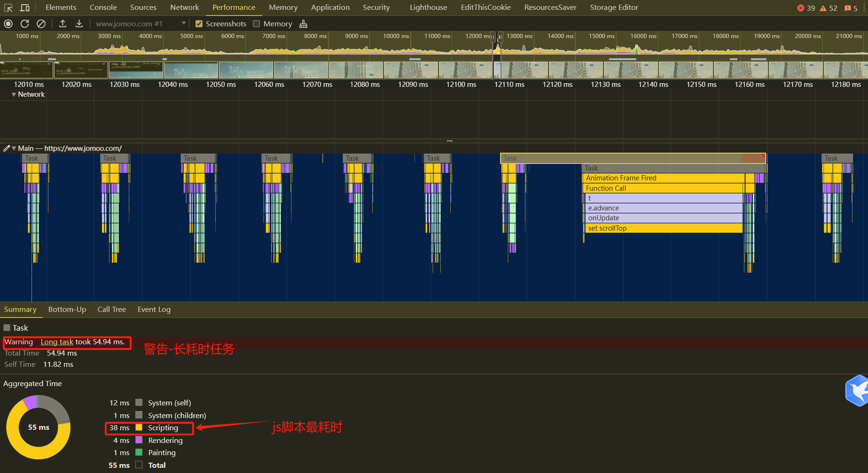Click the floating blue bird assistant icon

pos(857,390)
